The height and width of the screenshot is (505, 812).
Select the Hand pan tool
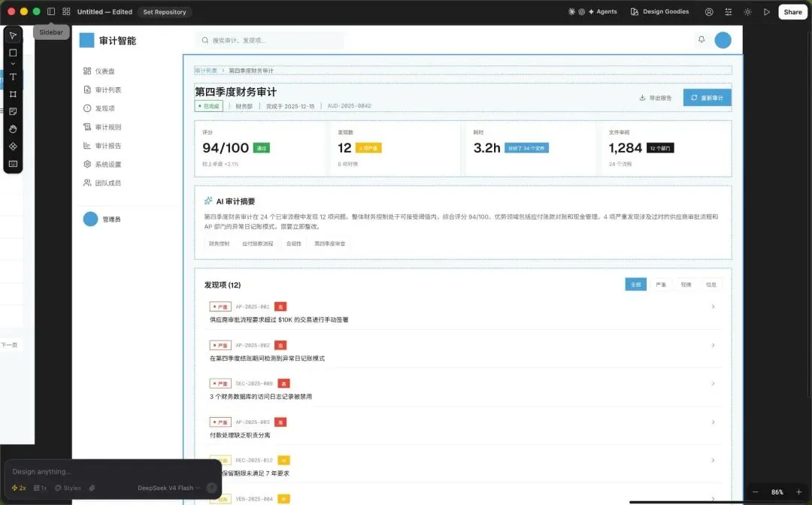pyautogui.click(x=13, y=129)
